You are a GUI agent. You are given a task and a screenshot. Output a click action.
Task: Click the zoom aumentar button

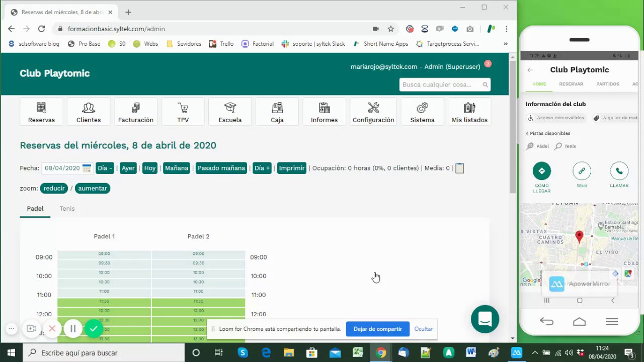tap(93, 188)
